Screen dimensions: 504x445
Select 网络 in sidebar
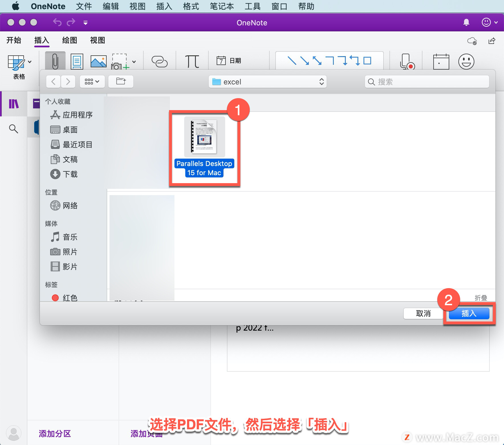click(x=64, y=205)
